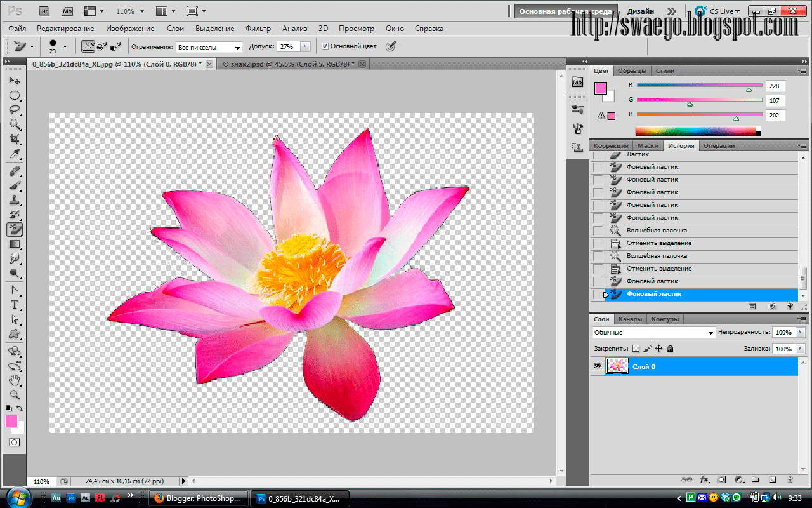Click the color spectrum ramp
The image size is (812, 508).
pyautogui.click(x=698, y=131)
